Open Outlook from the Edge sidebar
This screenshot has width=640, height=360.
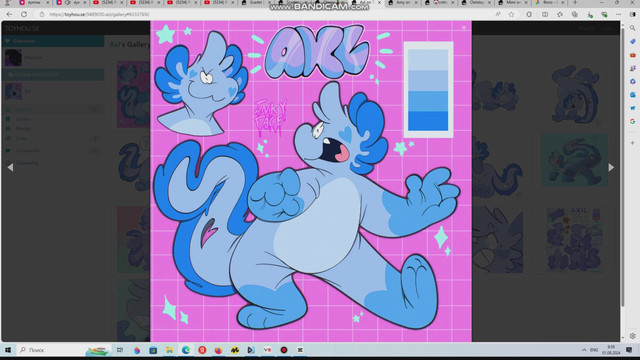(x=633, y=95)
